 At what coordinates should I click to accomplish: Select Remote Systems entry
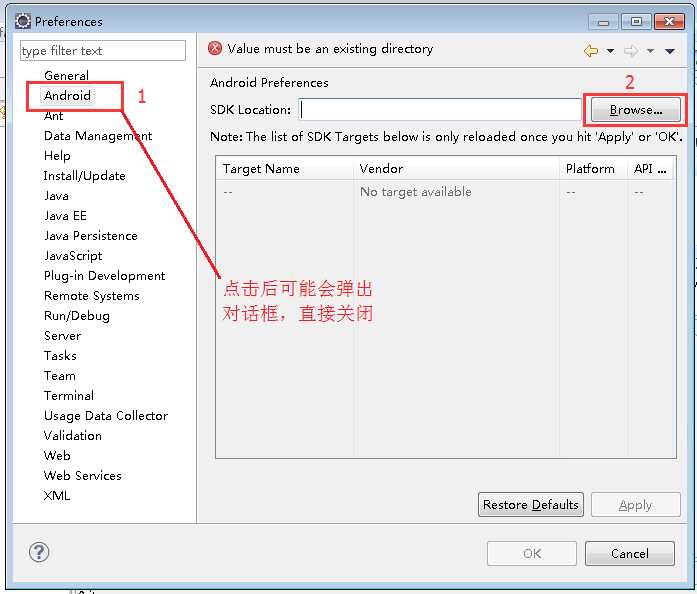click(x=92, y=296)
